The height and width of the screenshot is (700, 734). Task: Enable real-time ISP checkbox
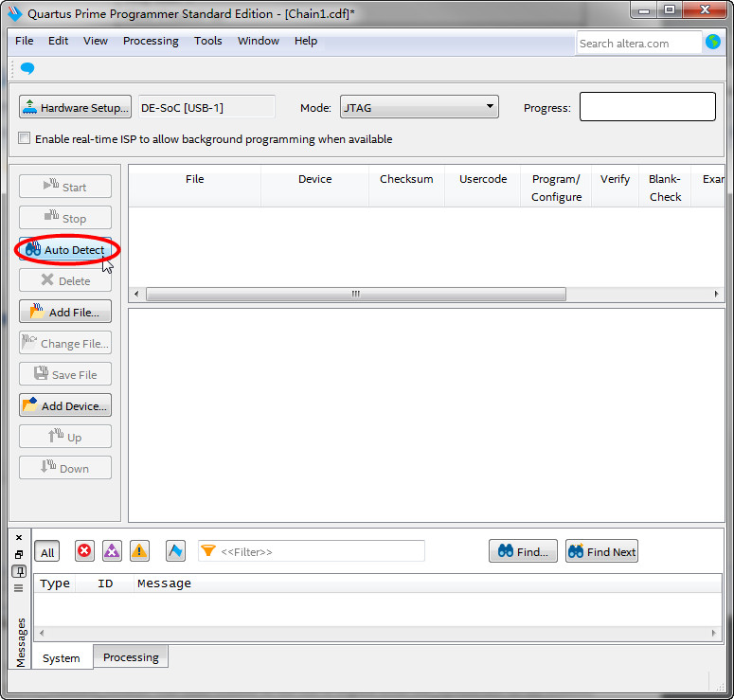tap(24, 138)
